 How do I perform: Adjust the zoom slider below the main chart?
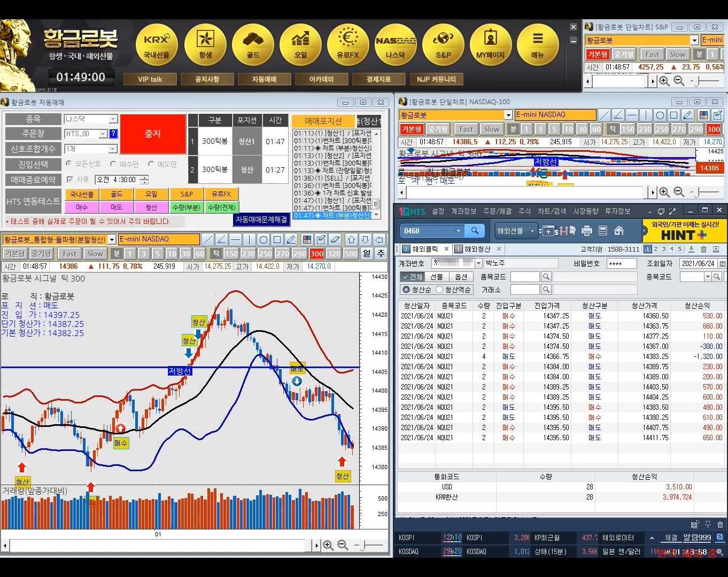click(x=363, y=545)
